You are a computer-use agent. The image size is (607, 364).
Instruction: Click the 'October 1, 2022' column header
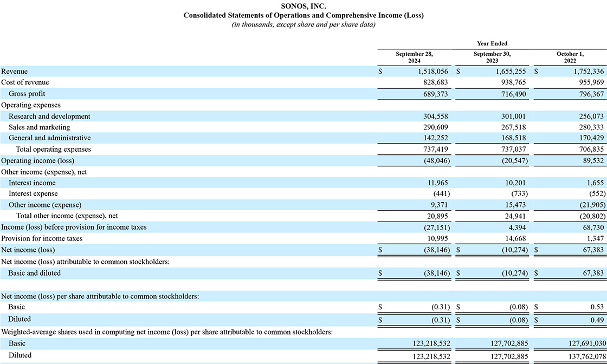tap(570, 57)
